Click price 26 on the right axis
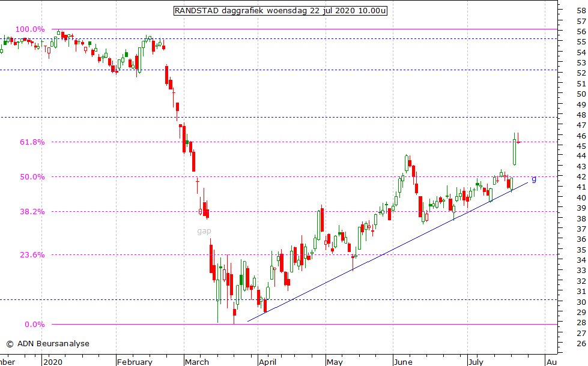Image resolution: width=588 pixels, height=366 pixels. [581, 344]
